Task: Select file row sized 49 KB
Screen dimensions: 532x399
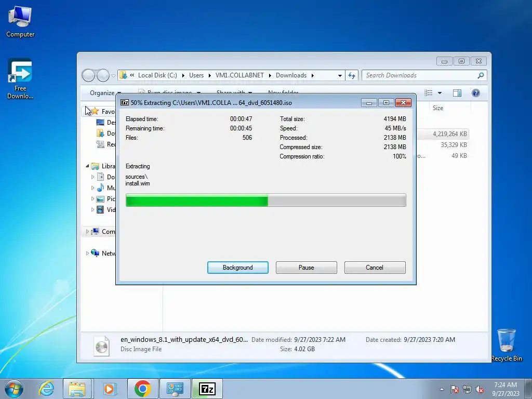Action: (x=443, y=156)
